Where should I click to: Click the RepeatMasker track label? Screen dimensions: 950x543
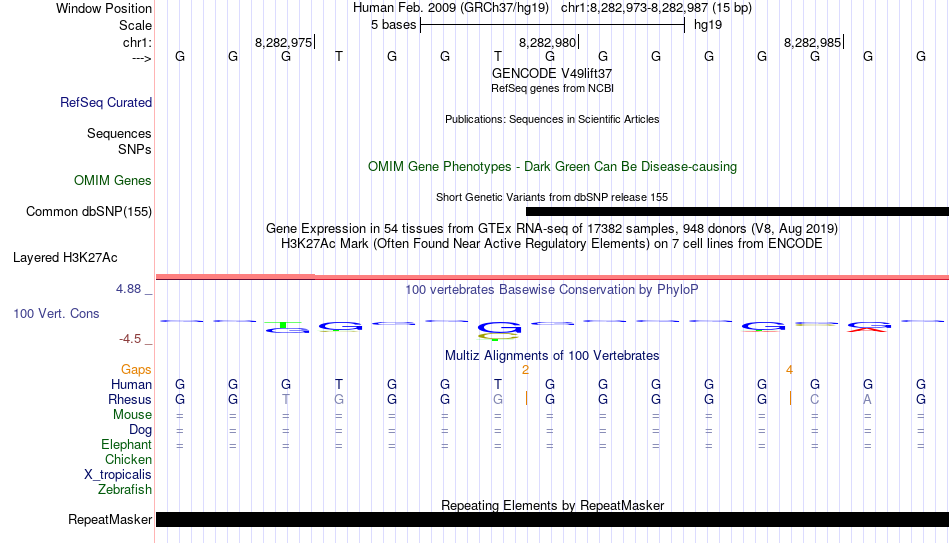point(110,519)
